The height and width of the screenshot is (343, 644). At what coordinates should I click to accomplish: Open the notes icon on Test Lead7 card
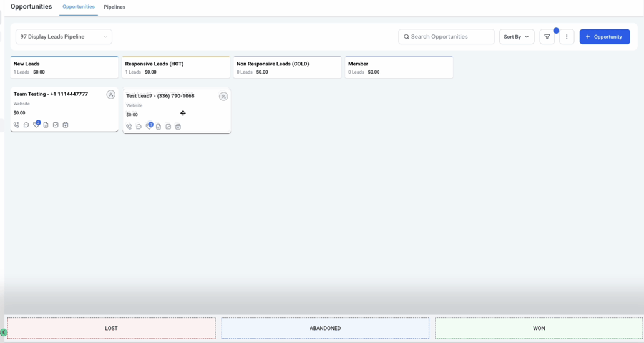pos(159,127)
